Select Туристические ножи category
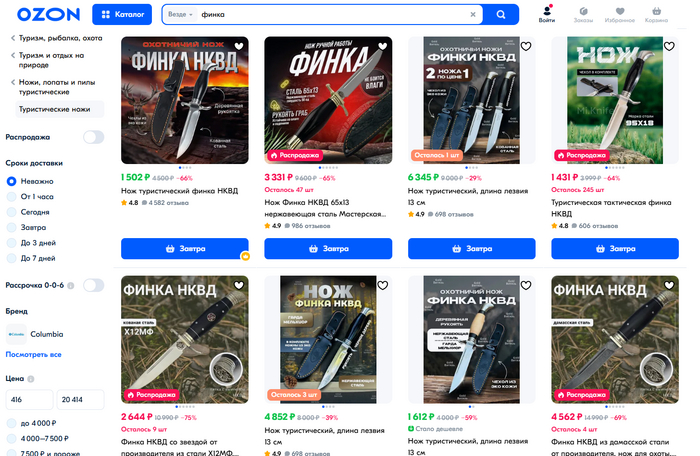 pyautogui.click(x=60, y=109)
